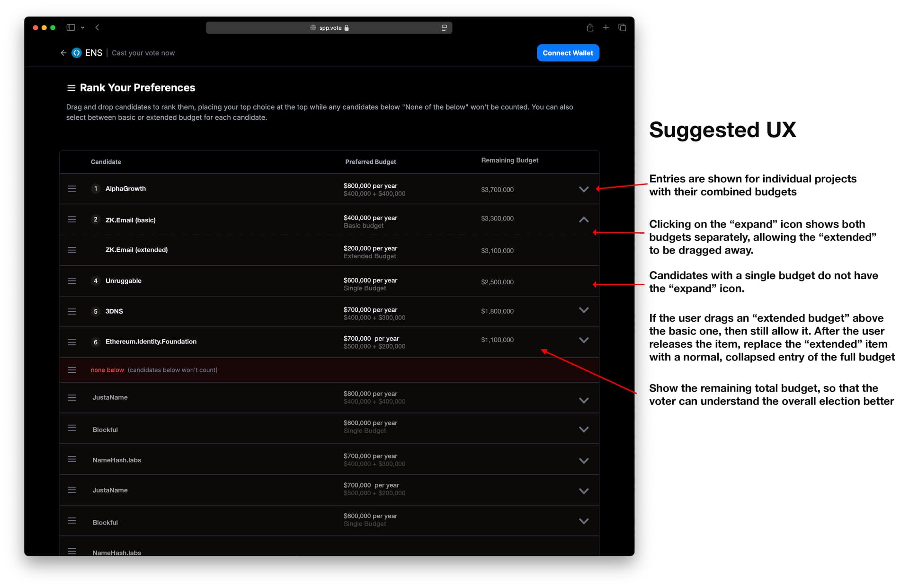Click the $1,800,000 remaining budget value
909x588 pixels.
point(497,311)
